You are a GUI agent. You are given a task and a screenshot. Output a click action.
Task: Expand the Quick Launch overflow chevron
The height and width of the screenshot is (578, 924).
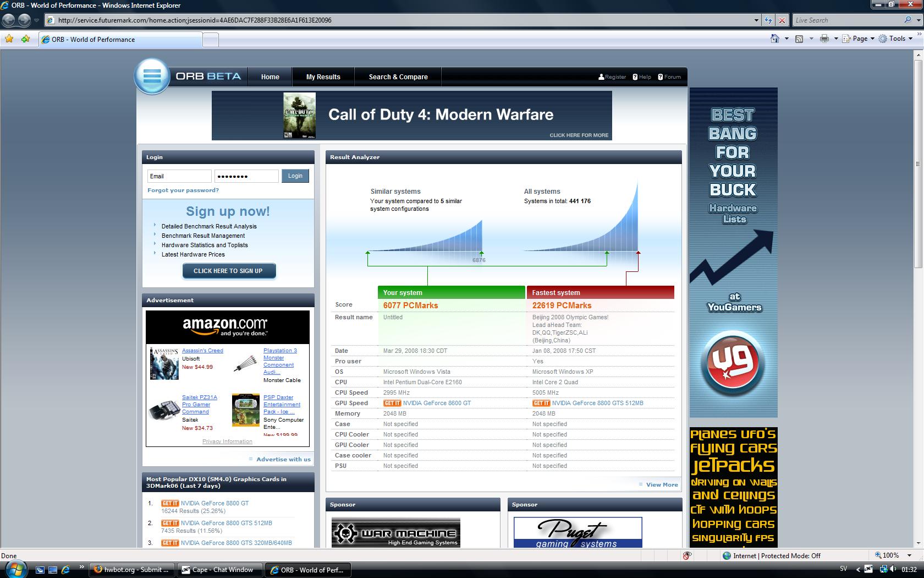[82, 566]
